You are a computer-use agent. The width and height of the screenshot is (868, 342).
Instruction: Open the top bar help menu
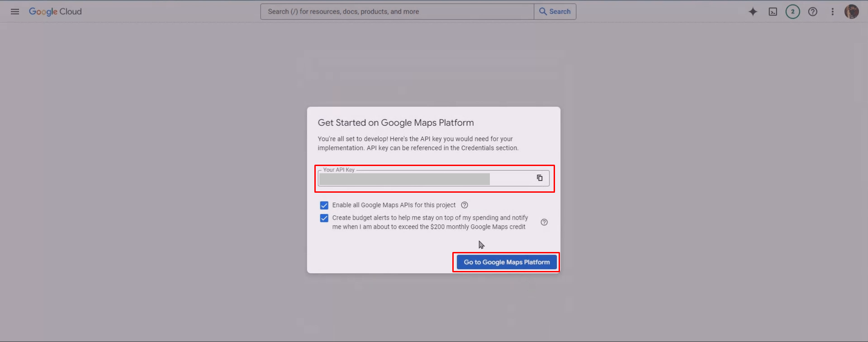813,12
